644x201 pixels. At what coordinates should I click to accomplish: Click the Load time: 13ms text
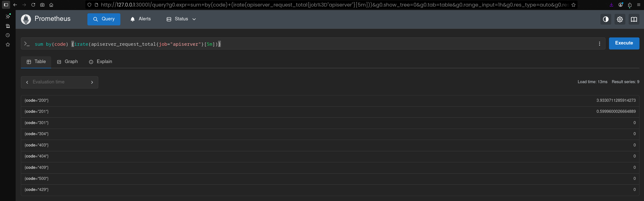pos(592,82)
